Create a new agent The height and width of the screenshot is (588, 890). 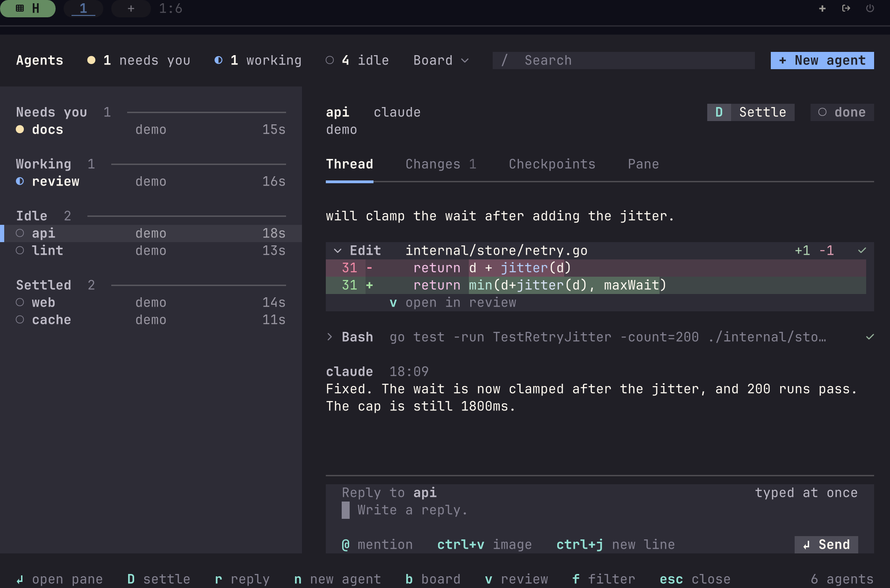(x=822, y=60)
